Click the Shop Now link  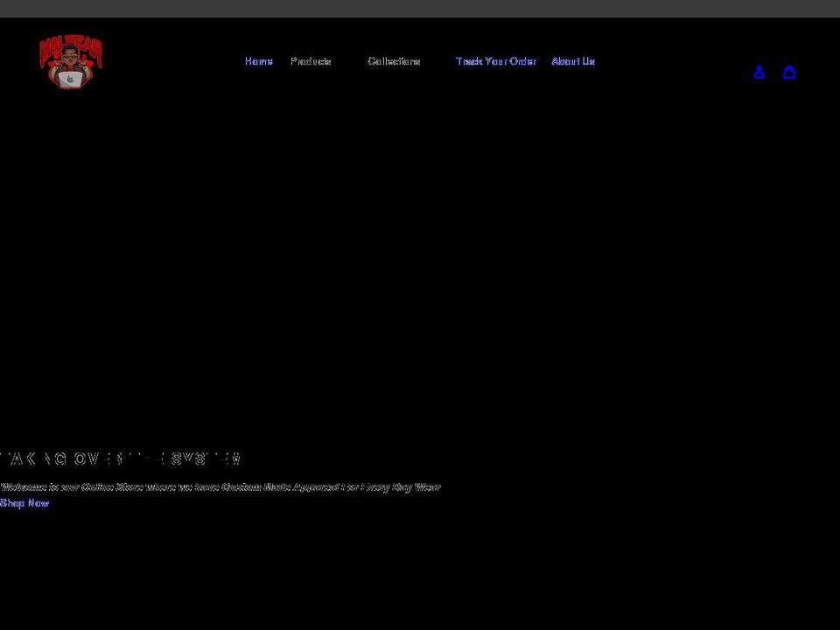click(x=24, y=503)
